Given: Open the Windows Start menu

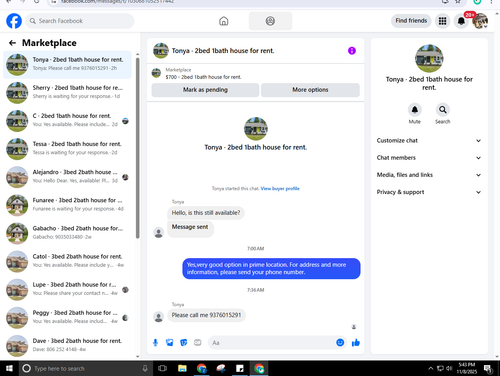Looking at the screenshot, I should tap(9, 368).
